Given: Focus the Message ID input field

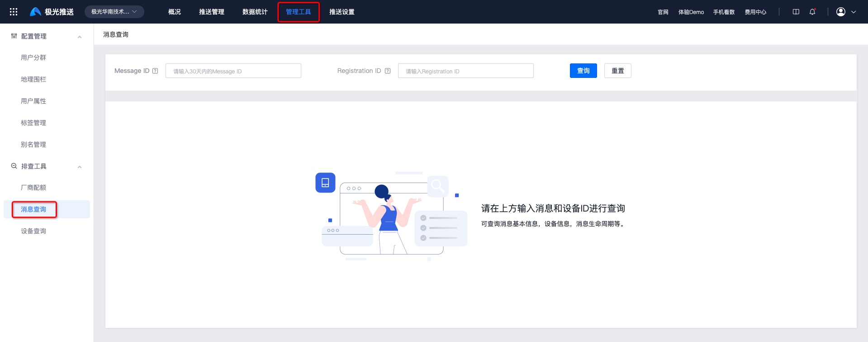Looking at the screenshot, I should pyautogui.click(x=233, y=71).
